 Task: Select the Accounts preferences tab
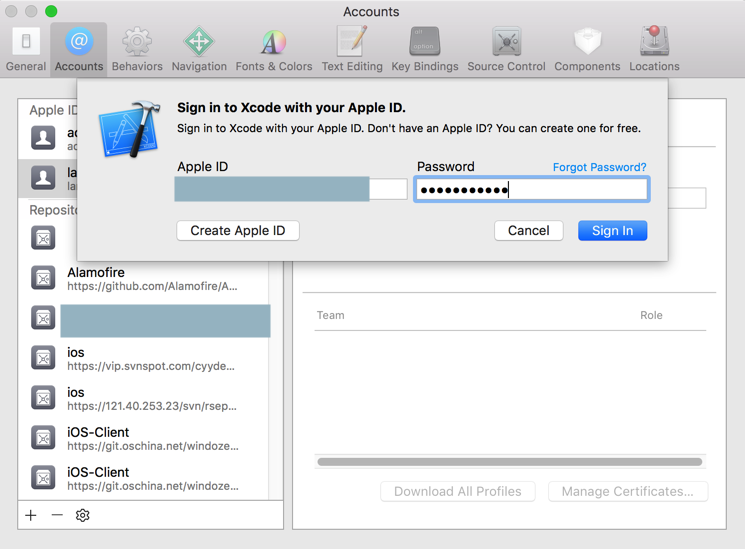79,49
